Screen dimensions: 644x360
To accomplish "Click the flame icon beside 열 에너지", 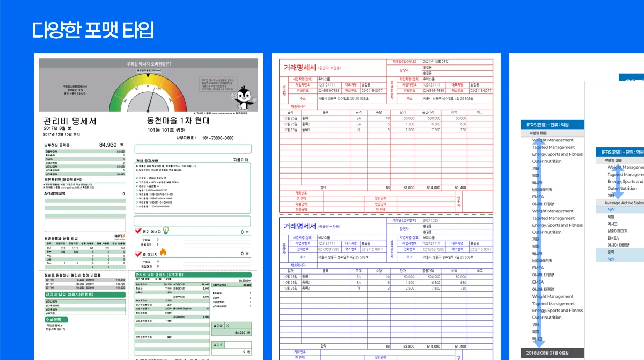I will click(x=163, y=252).
